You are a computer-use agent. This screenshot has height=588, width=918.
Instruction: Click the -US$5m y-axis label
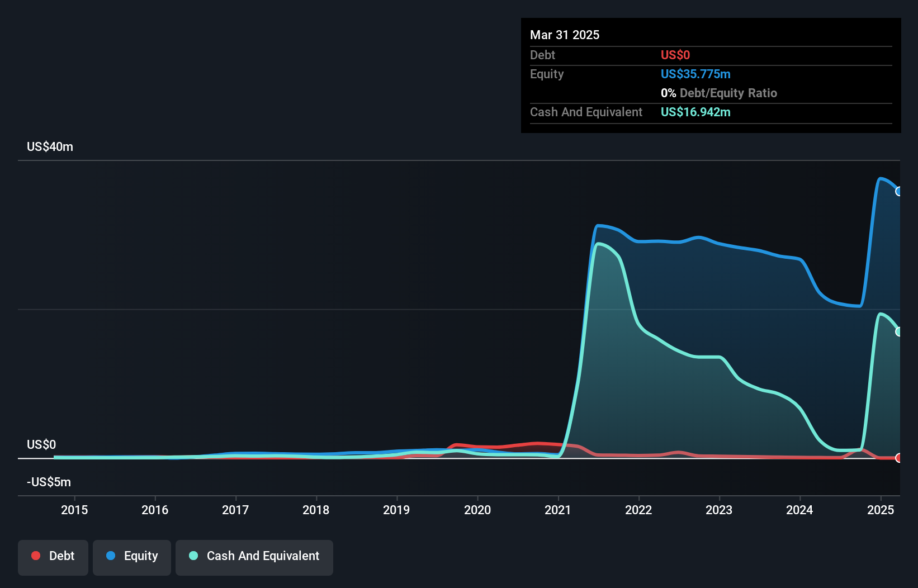tap(49, 482)
